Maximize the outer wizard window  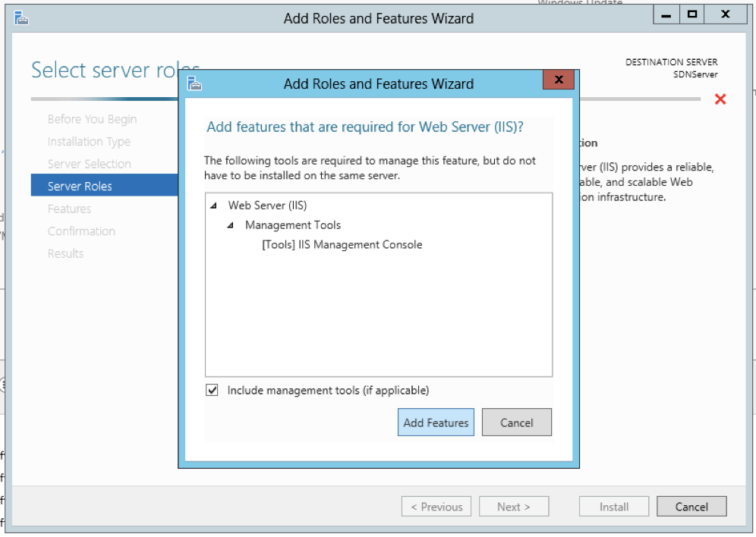tap(692, 14)
